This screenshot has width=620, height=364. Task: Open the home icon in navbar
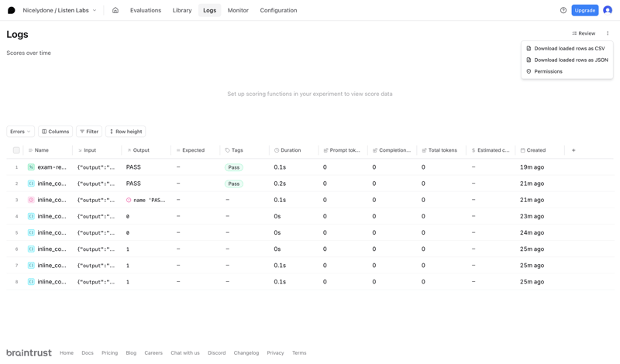click(115, 10)
